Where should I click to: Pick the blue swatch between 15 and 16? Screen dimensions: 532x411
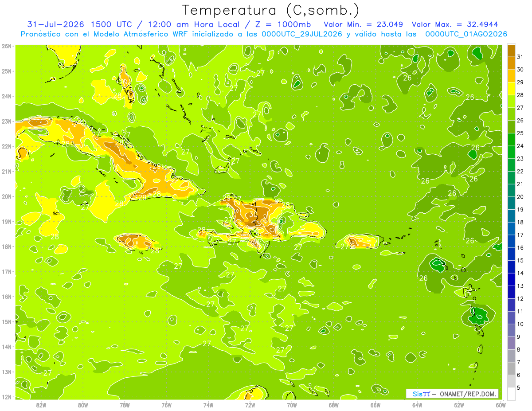pyautogui.click(x=512, y=254)
